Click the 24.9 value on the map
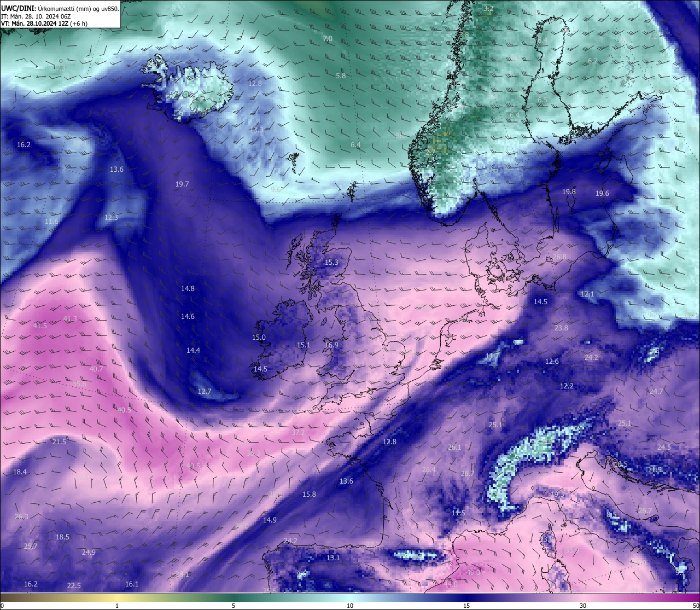This screenshot has width=700, height=610. 89,552
